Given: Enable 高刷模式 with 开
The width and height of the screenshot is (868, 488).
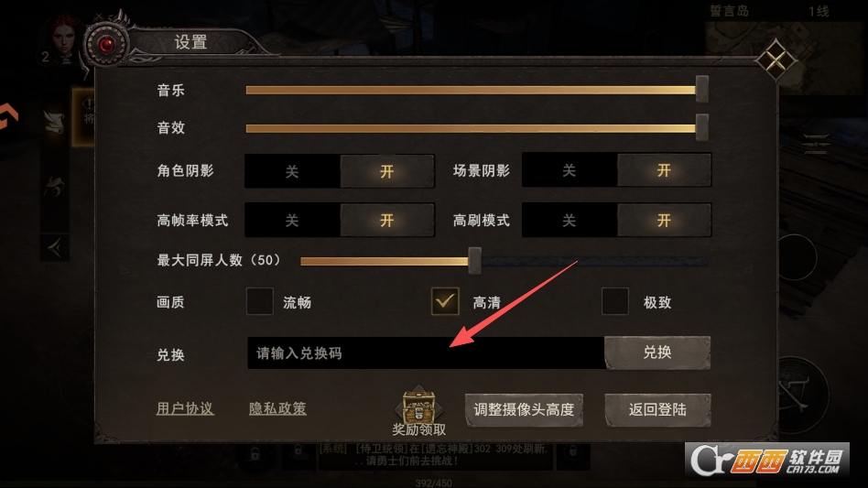Looking at the screenshot, I should pos(664,221).
